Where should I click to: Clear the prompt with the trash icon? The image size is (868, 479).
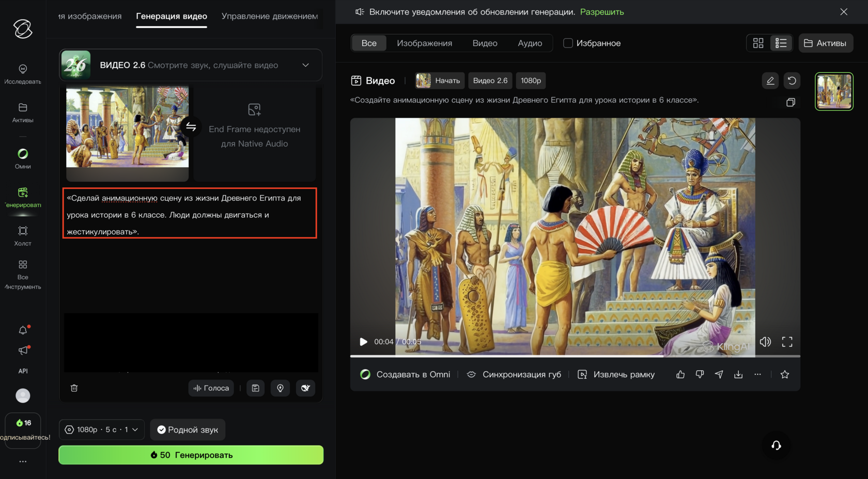[x=74, y=388]
